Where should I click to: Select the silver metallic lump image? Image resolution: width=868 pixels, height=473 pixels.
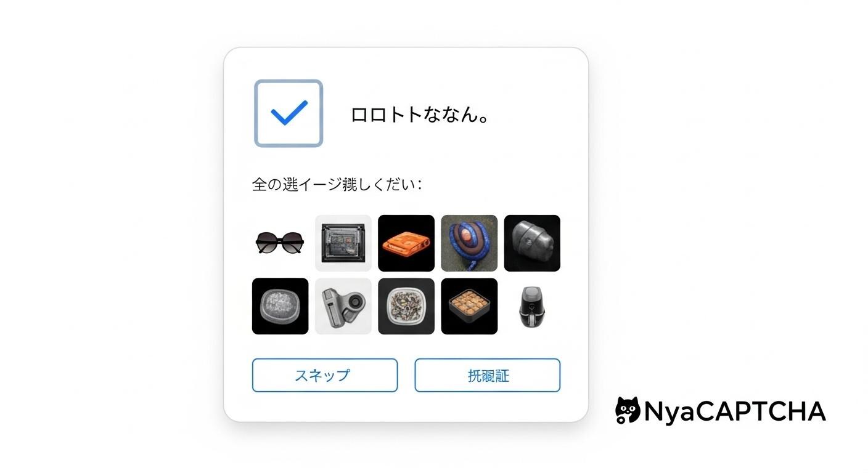pyautogui.click(x=532, y=243)
